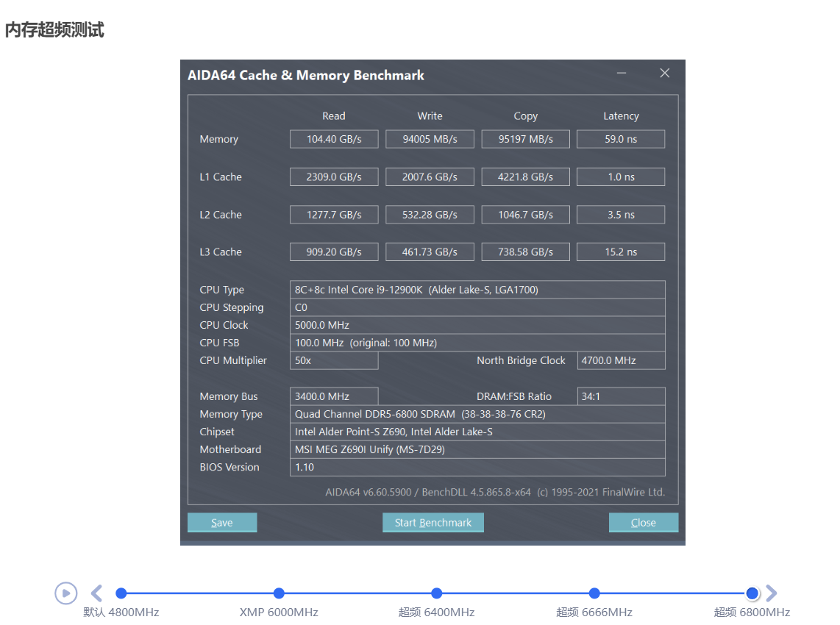
Task: Click Memory Latency value 59.0 ns
Action: click(x=621, y=139)
